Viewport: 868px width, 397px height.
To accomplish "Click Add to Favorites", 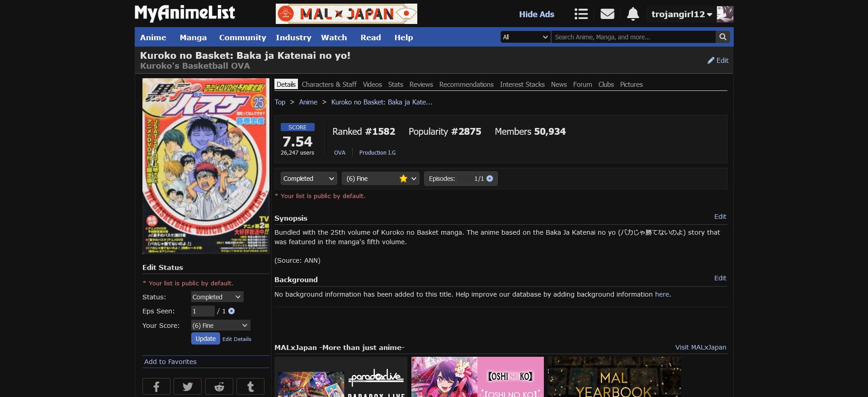I will click(170, 362).
